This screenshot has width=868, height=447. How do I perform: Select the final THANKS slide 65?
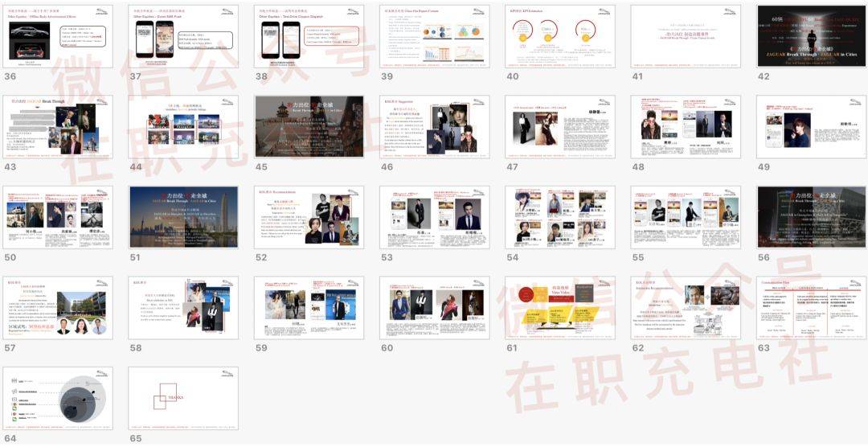pos(183,398)
